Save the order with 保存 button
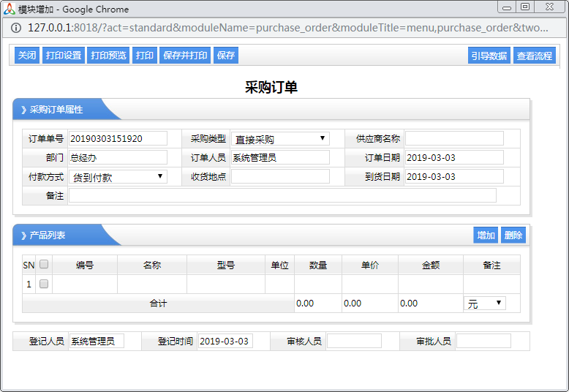569x392 pixels. pos(226,56)
